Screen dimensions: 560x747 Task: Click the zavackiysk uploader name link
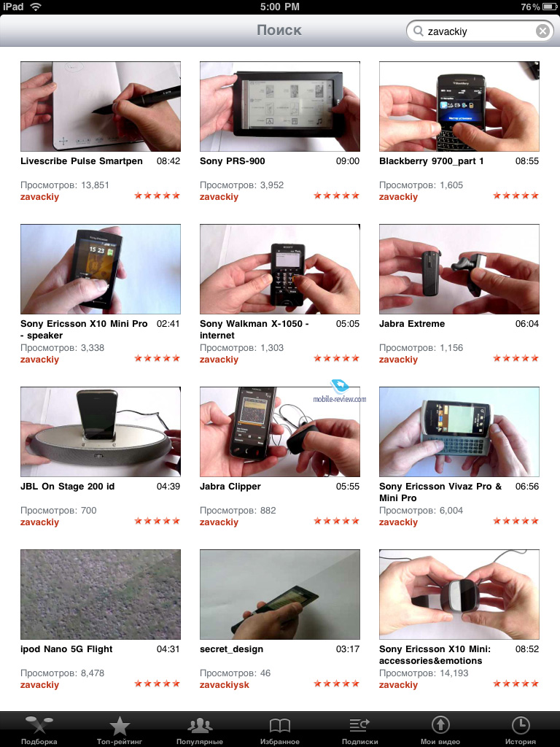coord(225,685)
